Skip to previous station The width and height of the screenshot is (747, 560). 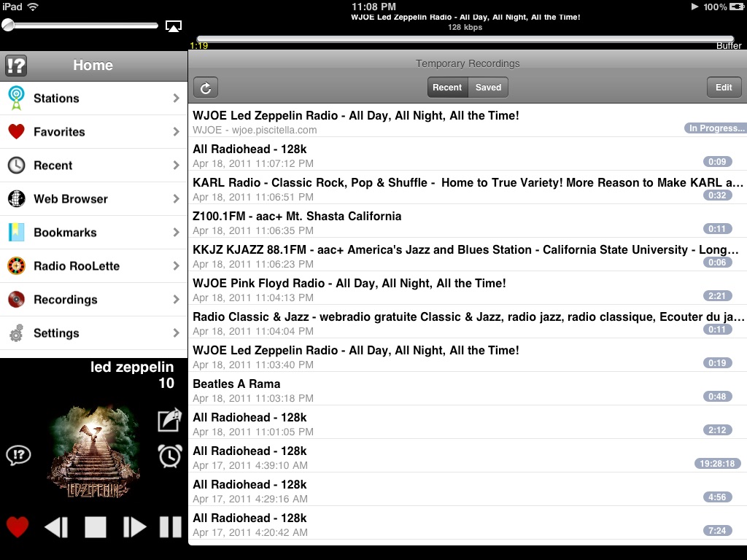(56, 527)
